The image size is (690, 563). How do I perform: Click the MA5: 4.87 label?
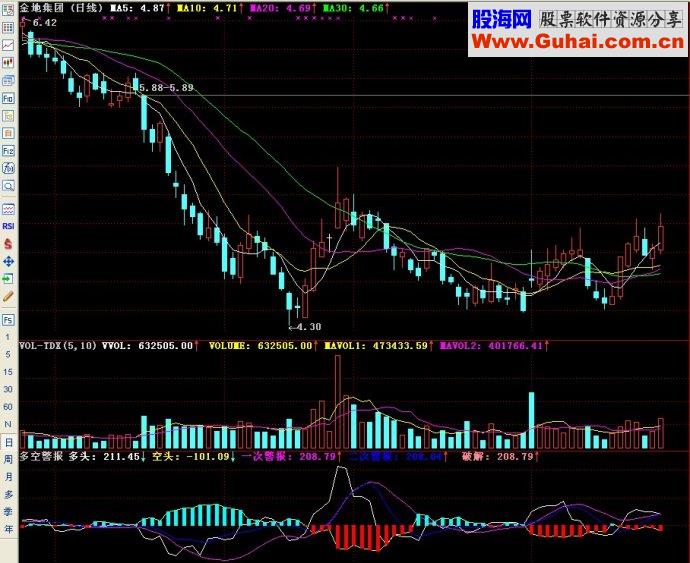coord(137,8)
